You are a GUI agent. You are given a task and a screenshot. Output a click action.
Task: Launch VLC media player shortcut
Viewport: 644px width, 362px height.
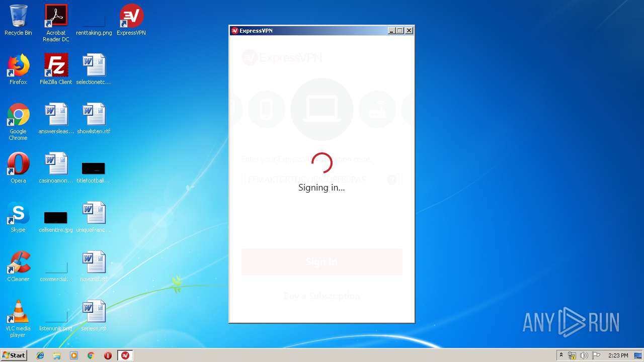tap(18, 319)
